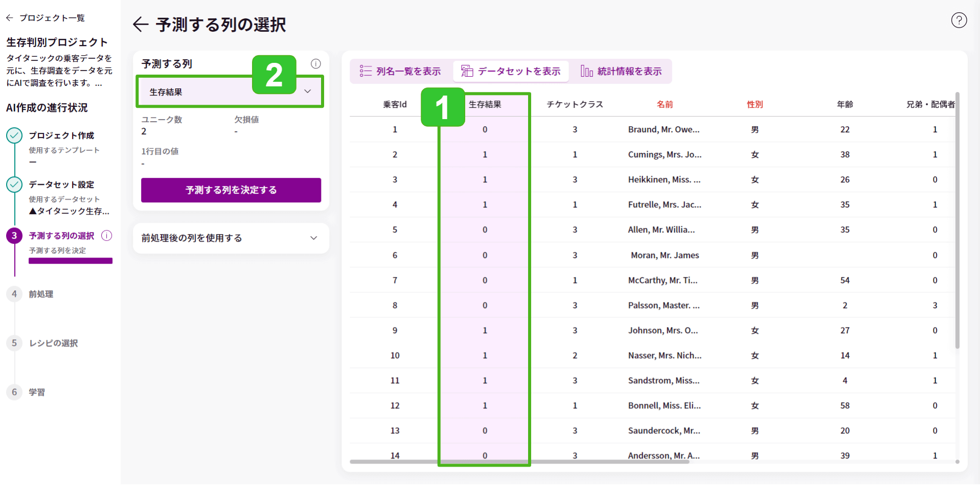The image size is (980, 485).
Task: Click table icon in データセットを表示 tab
Action: [467, 71]
